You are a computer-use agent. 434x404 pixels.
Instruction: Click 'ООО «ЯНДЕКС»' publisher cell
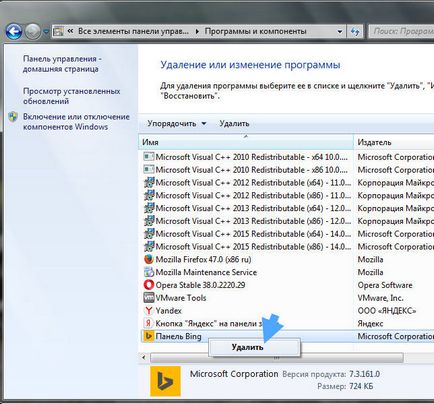pos(387,311)
